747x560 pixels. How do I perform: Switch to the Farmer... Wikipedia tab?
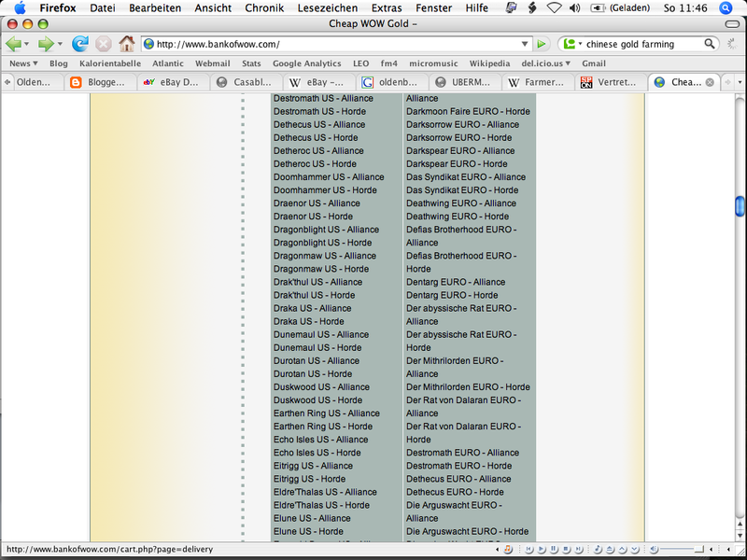538,82
